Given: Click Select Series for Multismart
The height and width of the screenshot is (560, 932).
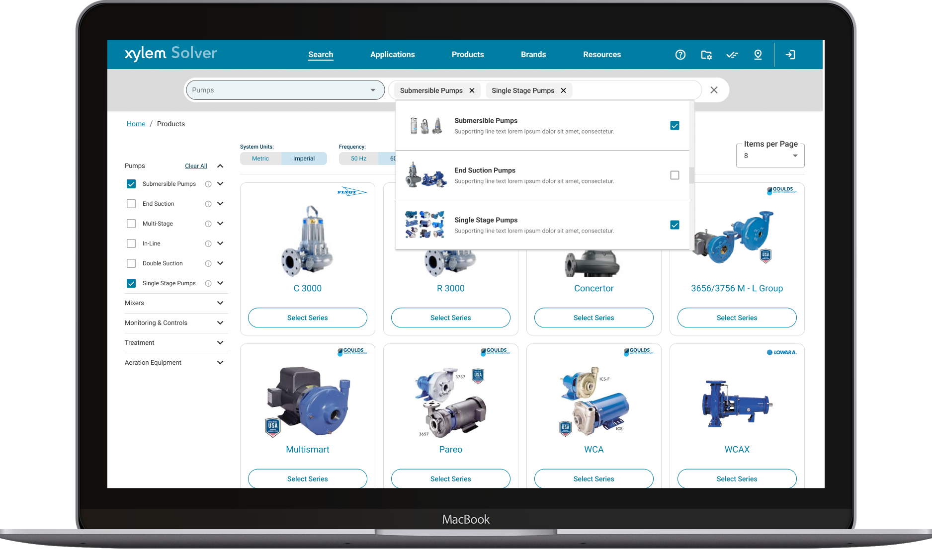Looking at the screenshot, I should click(x=307, y=479).
